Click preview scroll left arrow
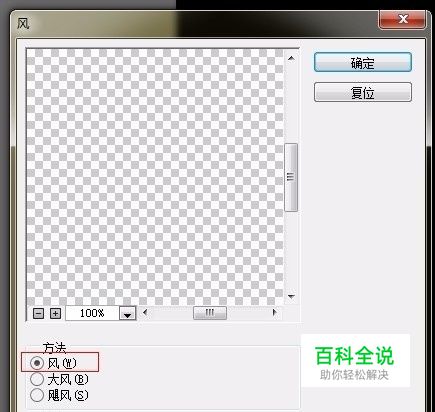Image resolution: width=435 pixels, height=412 pixels. (145, 313)
